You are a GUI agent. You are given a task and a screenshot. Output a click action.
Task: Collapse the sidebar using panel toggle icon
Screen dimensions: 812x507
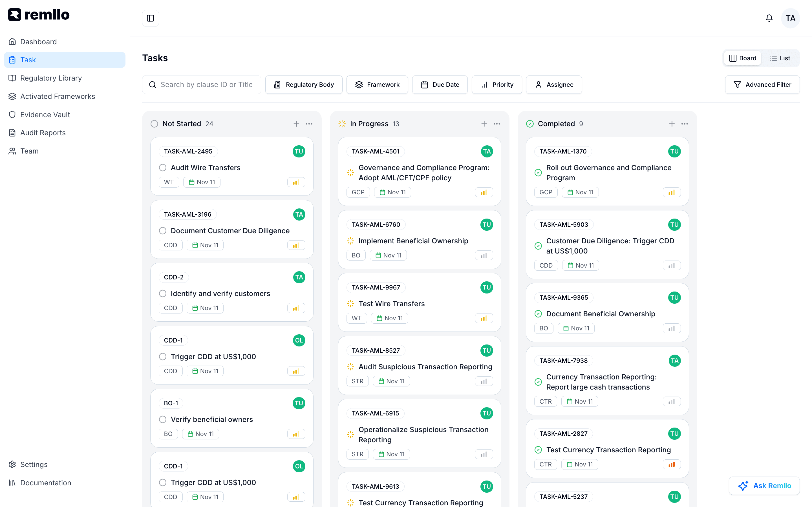pos(150,18)
